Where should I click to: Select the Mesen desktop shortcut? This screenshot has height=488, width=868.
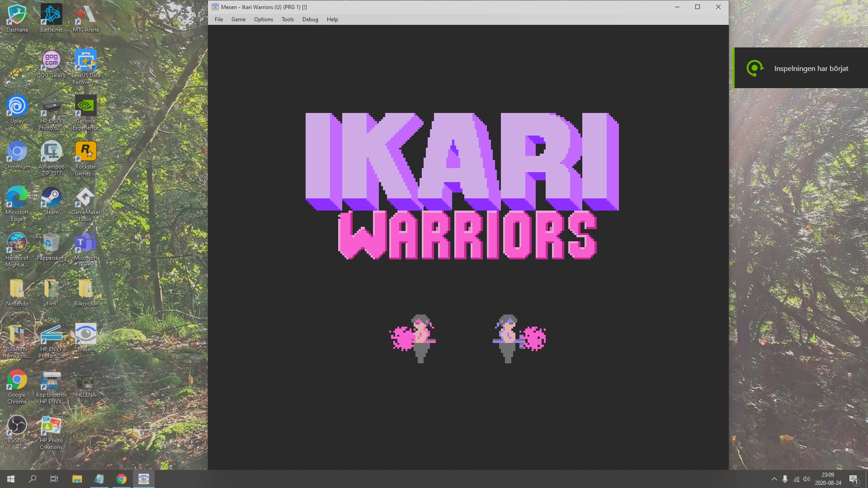(86, 338)
